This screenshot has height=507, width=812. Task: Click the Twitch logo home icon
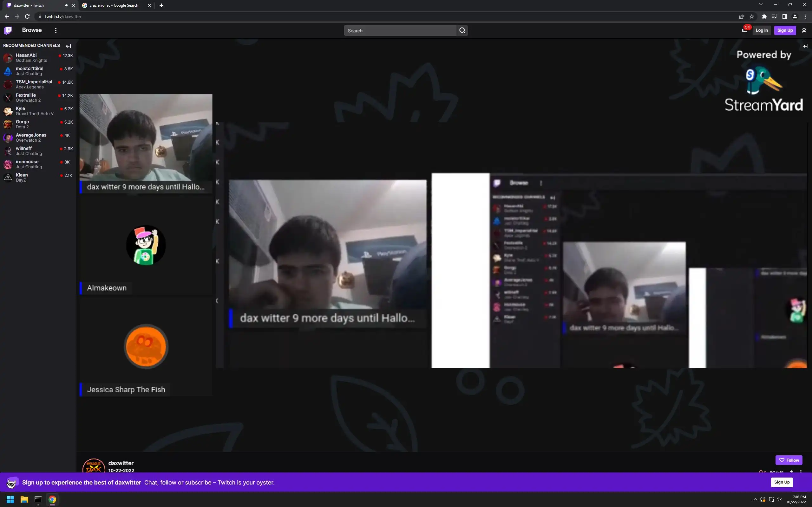point(8,30)
